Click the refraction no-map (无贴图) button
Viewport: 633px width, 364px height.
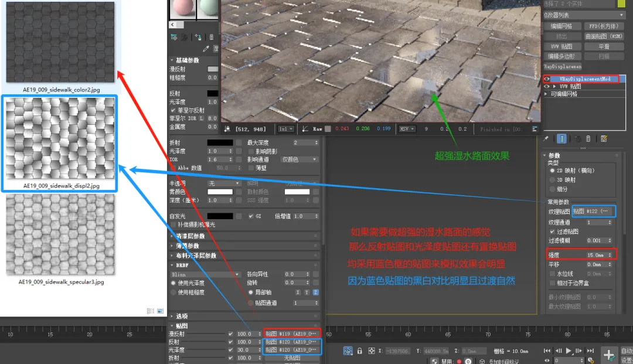(x=292, y=358)
